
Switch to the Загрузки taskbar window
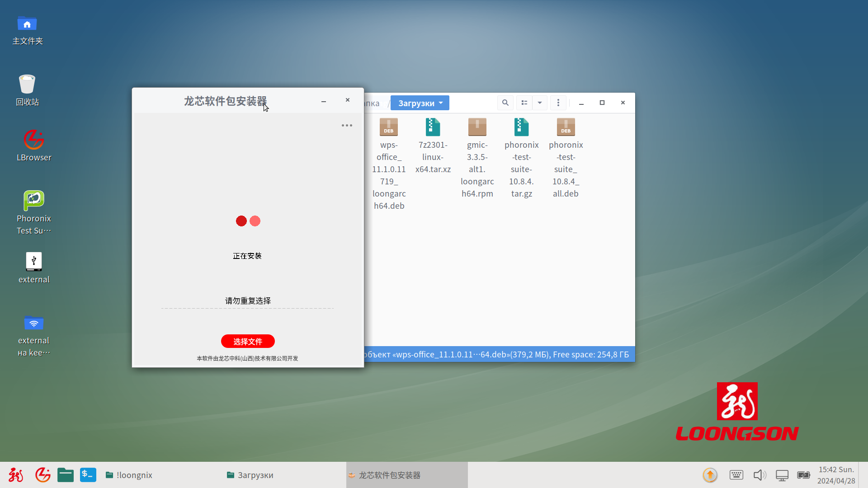pos(250,475)
